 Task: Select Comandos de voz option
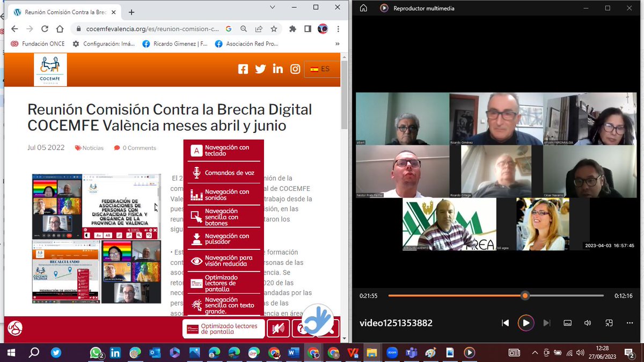pos(224,173)
